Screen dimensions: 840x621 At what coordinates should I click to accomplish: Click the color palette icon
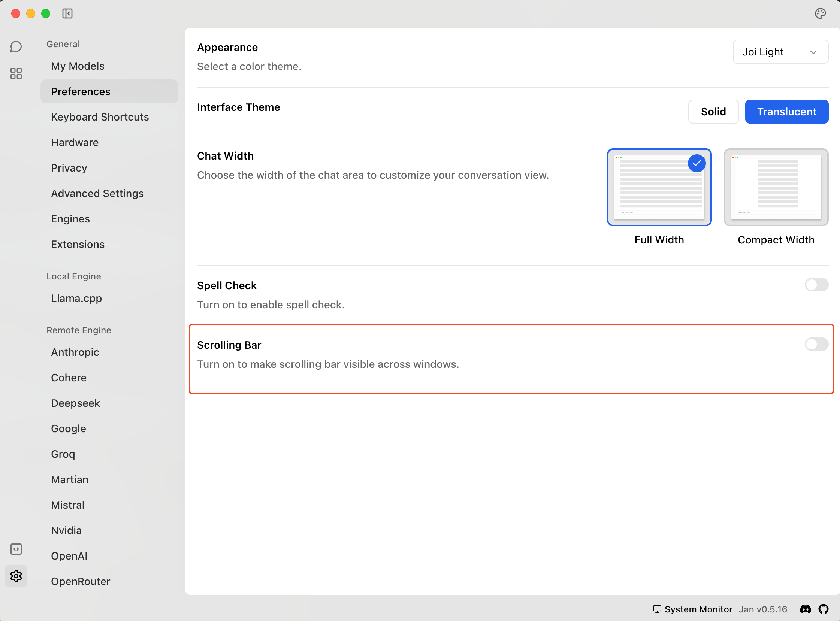(820, 13)
